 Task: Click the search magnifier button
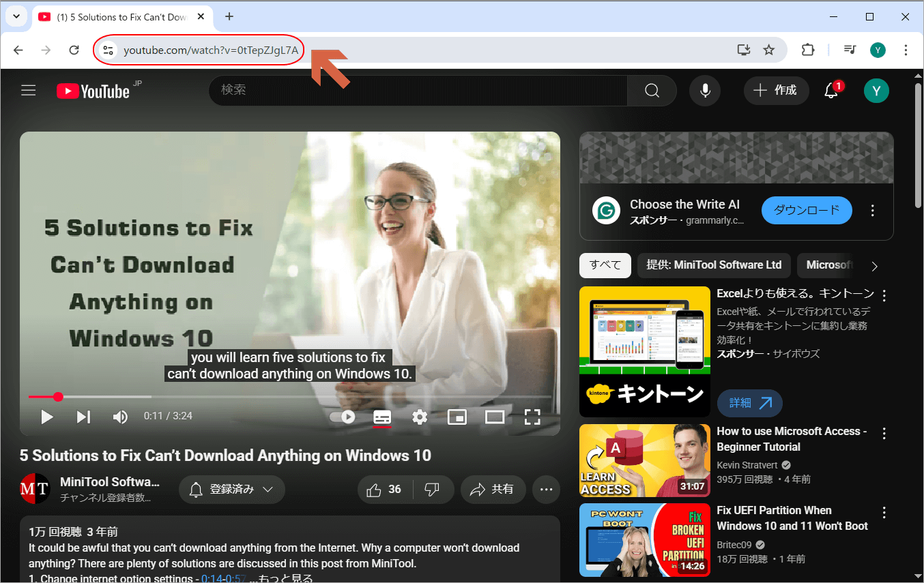[x=652, y=91]
